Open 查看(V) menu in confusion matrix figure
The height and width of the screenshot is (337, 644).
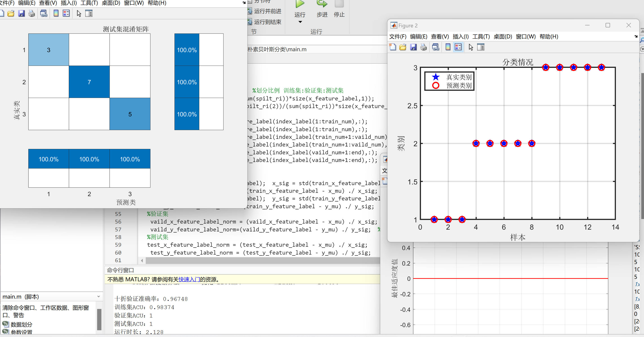click(48, 3)
